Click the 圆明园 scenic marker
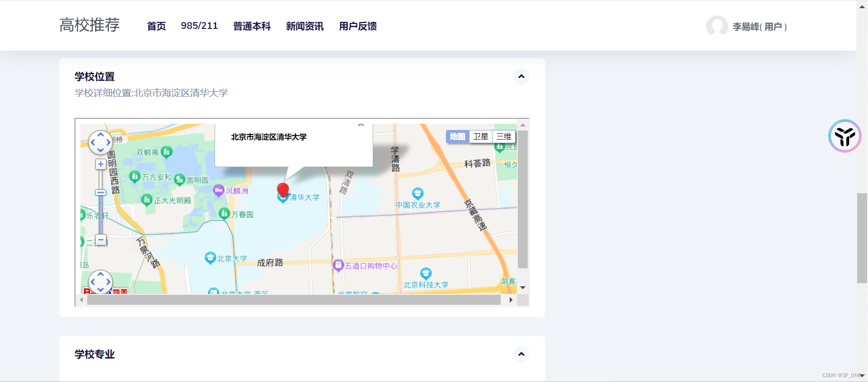Screen dimensions: 868x382 tap(179, 180)
